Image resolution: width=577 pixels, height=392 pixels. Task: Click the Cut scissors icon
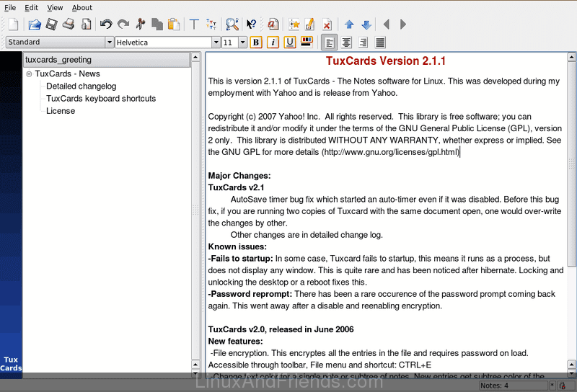pyautogui.click(x=141, y=24)
